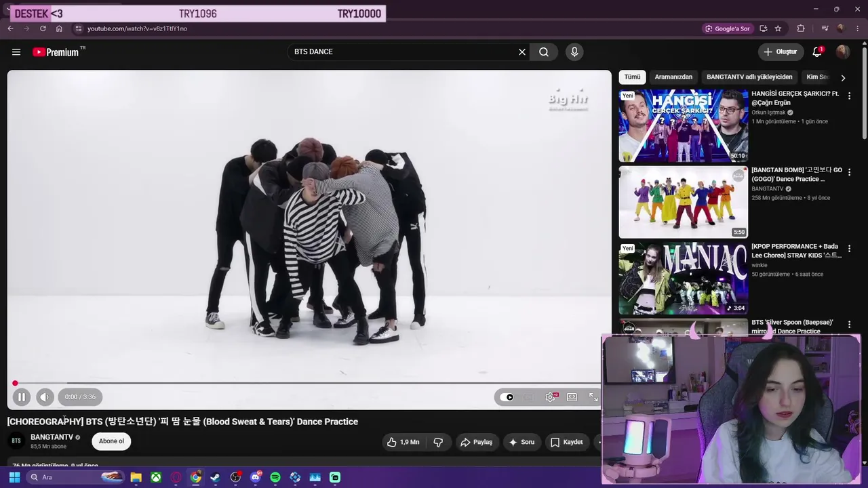Click the Google'a Sor lens button
The height and width of the screenshot is (488, 868).
728,28
